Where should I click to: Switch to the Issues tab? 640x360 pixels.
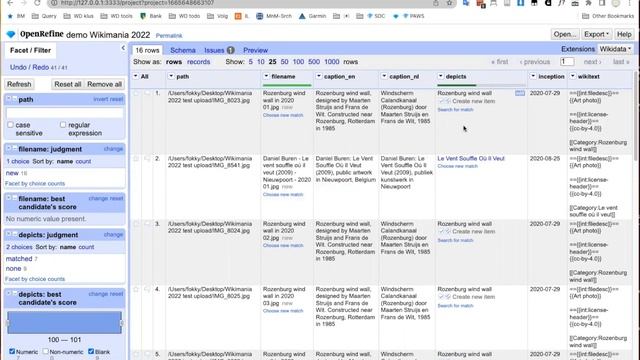pos(214,50)
